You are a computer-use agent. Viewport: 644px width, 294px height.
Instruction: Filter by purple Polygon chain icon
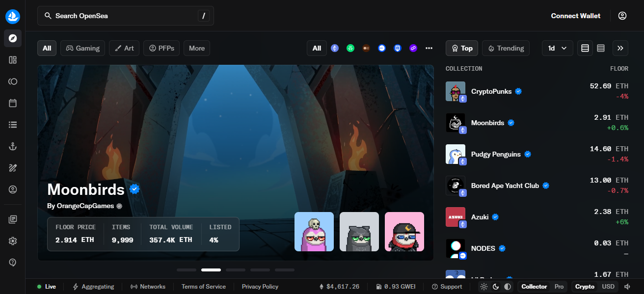coord(413,48)
